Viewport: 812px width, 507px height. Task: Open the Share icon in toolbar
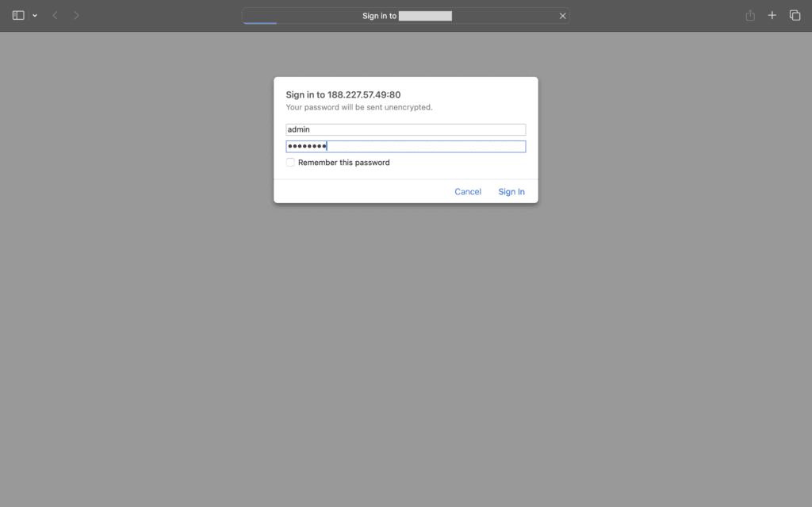tap(750, 15)
